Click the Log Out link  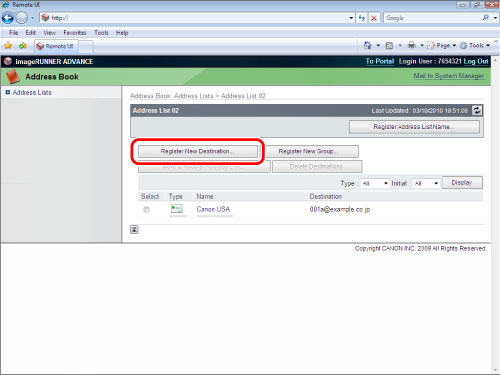(x=476, y=61)
